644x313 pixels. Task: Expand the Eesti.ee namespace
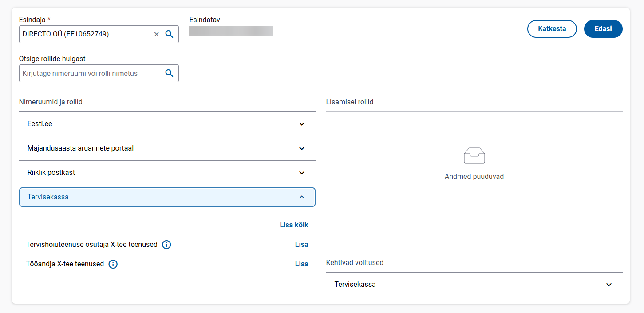pos(302,124)
